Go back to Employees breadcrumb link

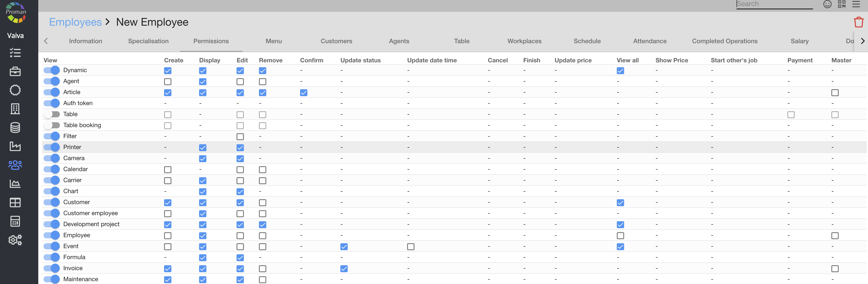pos(75,22)
